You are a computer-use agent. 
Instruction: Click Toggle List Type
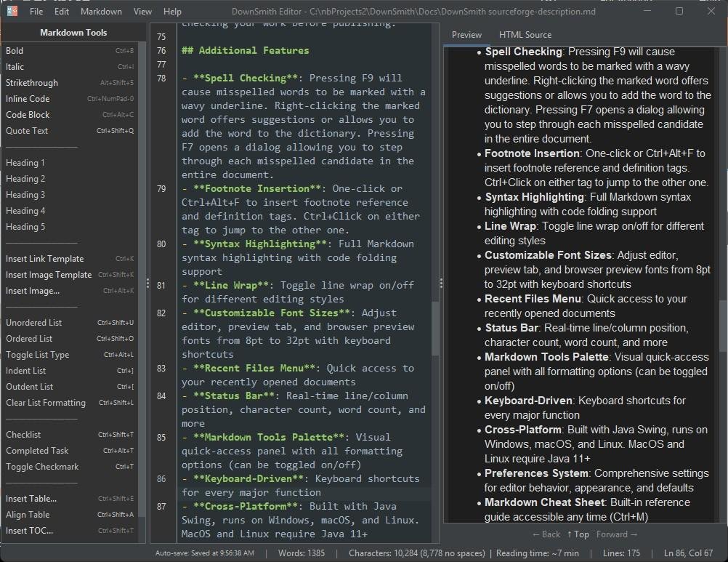tap(70, 354)
